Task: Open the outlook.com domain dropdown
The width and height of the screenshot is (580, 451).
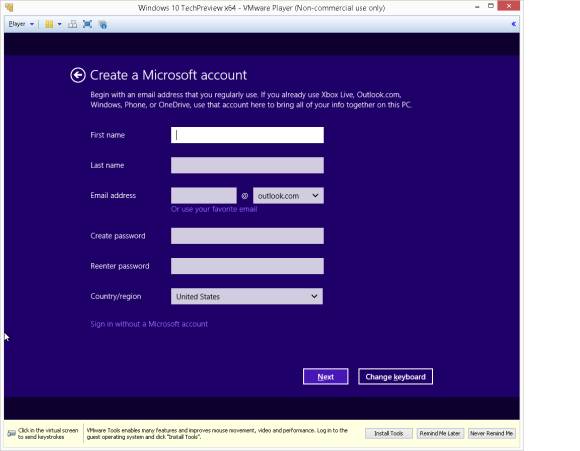Action: 288,196
